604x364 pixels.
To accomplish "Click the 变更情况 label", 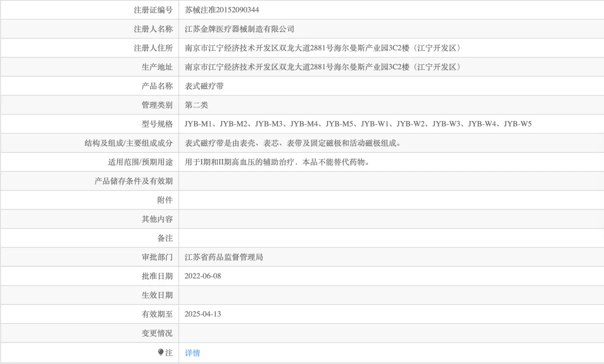I will (x=157, y=333).
